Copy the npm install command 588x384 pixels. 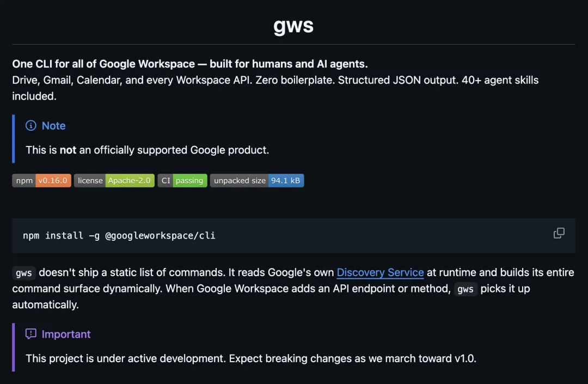[x=559, y=233]
